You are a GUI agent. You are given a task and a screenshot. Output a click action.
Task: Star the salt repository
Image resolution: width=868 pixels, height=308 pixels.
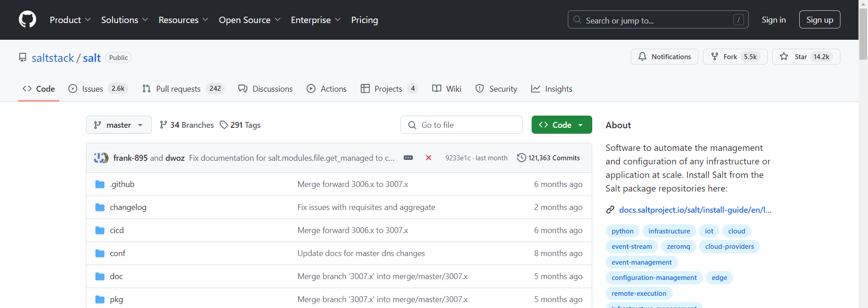pos(806,56)
